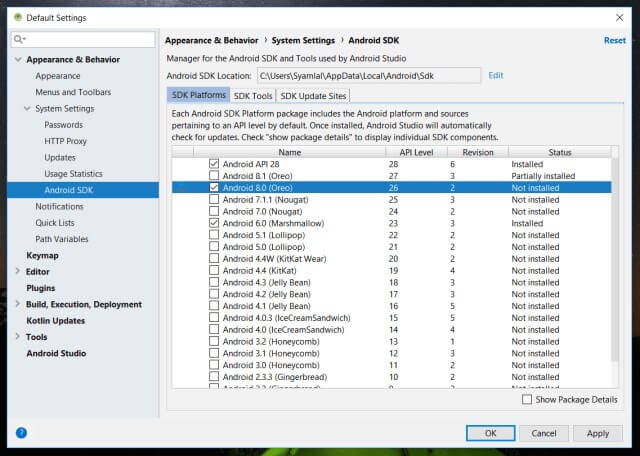Expand Build, Execution, Deployment section

(x=16, y=304)
